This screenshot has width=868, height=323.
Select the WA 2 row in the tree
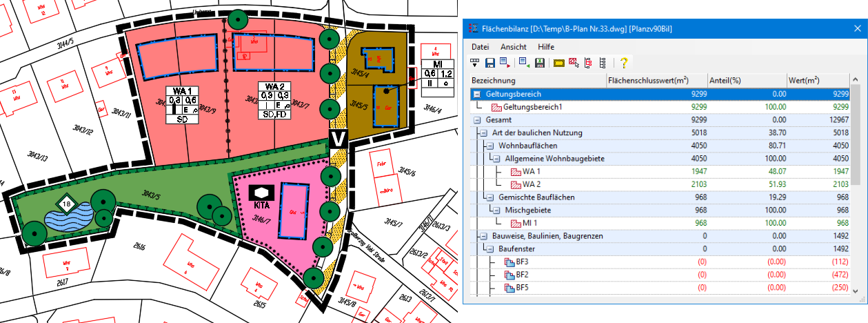click(532, 184)
